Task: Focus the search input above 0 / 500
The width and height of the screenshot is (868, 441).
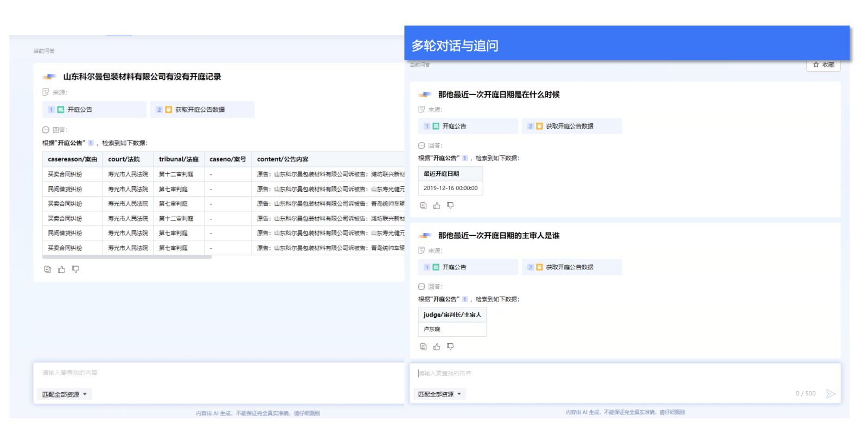Action: coord(624,374)
